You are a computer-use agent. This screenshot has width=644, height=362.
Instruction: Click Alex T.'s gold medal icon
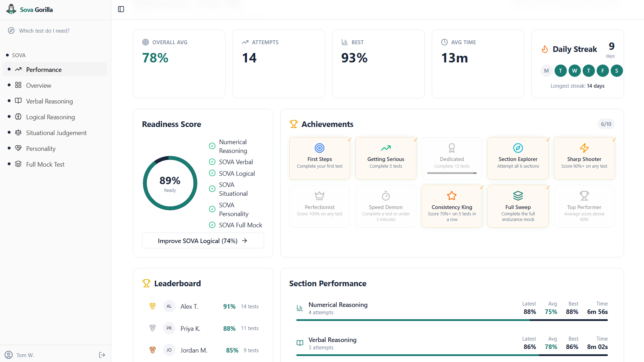(153, 306)
